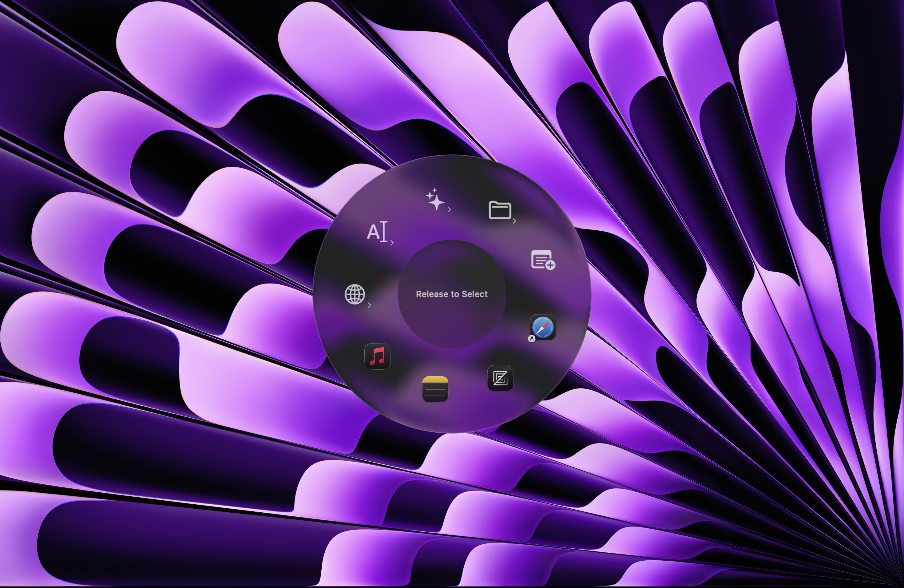Screen dimensions: 904x588
Task: Launch Safari from the radial menu
Action: pos(543,327)
